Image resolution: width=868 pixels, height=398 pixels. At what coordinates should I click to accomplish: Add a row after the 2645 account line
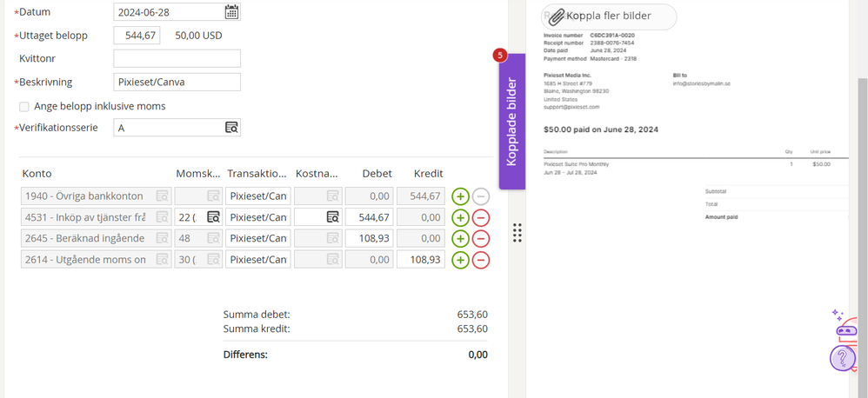click(460, 239)
